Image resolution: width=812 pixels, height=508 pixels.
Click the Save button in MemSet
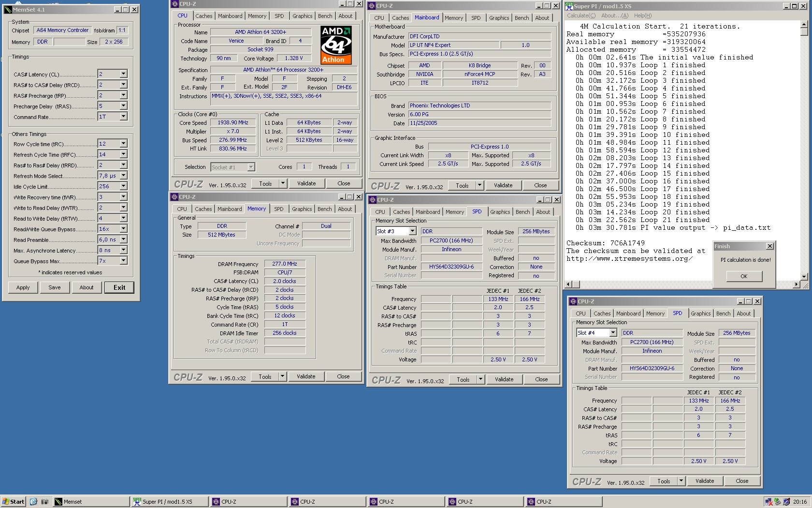pos(55,287)
